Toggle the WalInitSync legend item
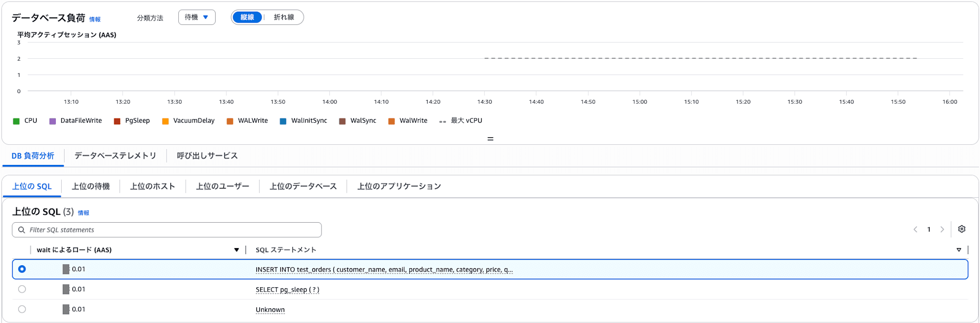The image size is (980, 323). (303, 121)
